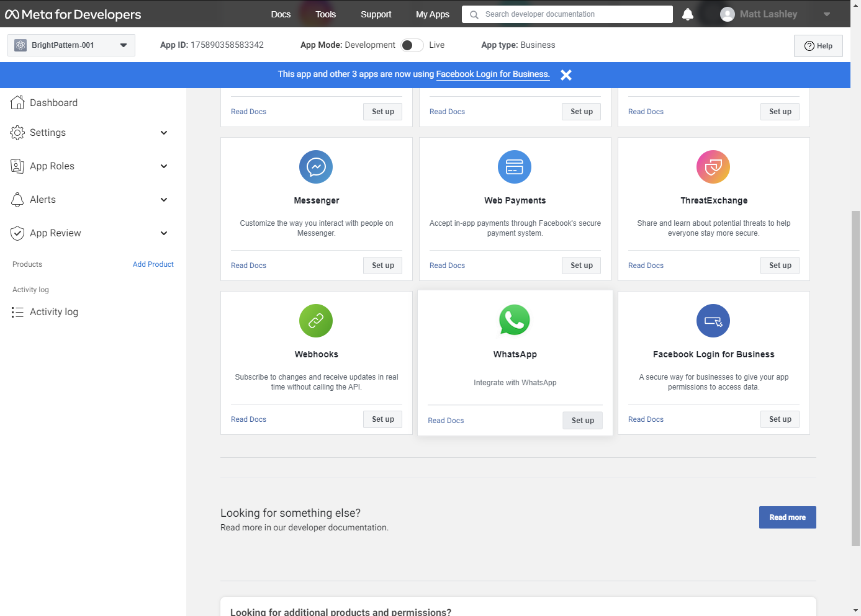The width and height of the screenshot is (861, 616).
Task: Click the WhatsApp product icon
Action: pyautogui.click(x=515, y=319)
